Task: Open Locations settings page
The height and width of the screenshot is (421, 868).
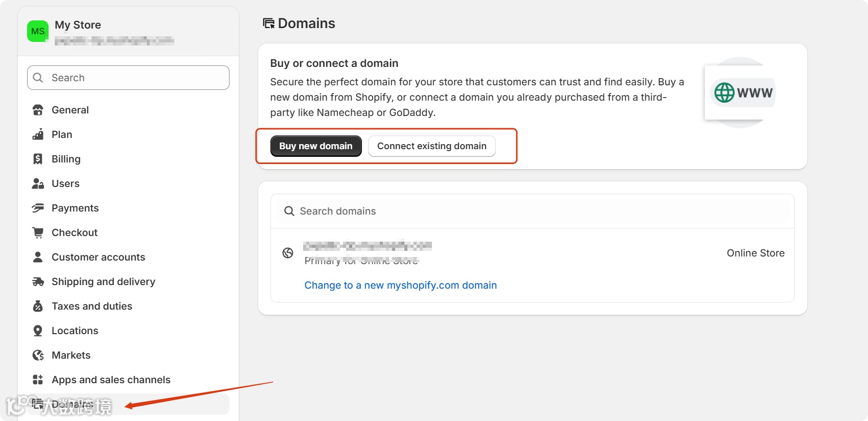Action: click(75, 331)
